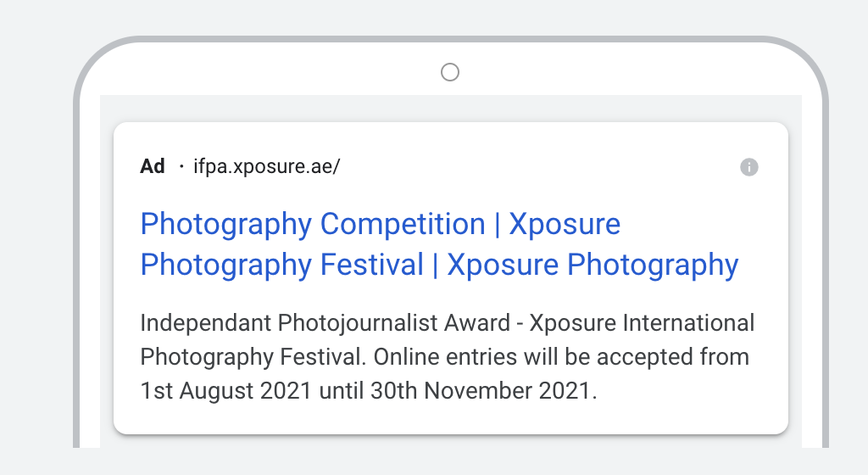Click the gray info icon in the ad card
868x475 pixels.
[x=749, y=166]
